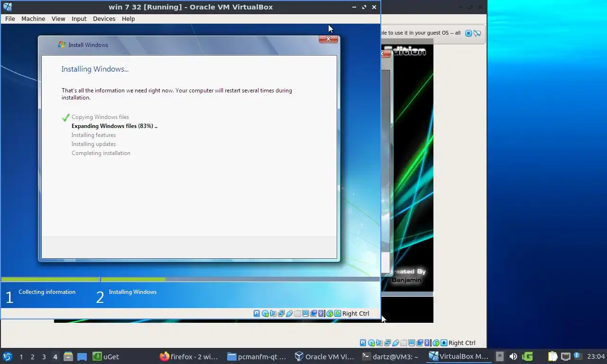Viewport: 607px width, 364px height.
Task: Open the Help menu
Action: tap(129, 18)
